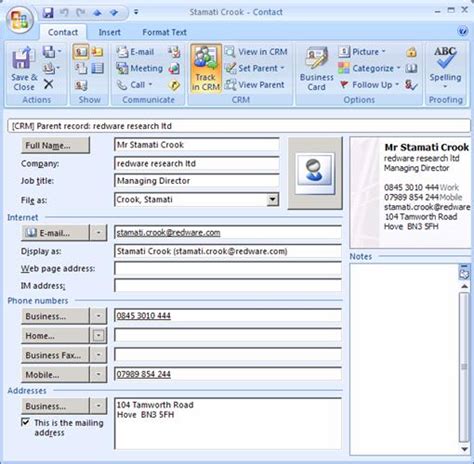Toggle the Track in CRM button
This screenshot has width=474, height=464.
(x=206, y=68)
